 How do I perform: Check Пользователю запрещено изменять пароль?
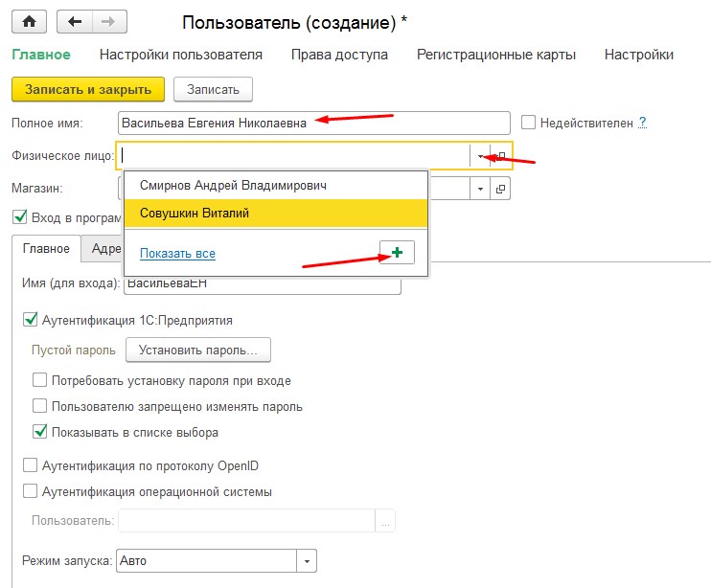tap(39, 405)
